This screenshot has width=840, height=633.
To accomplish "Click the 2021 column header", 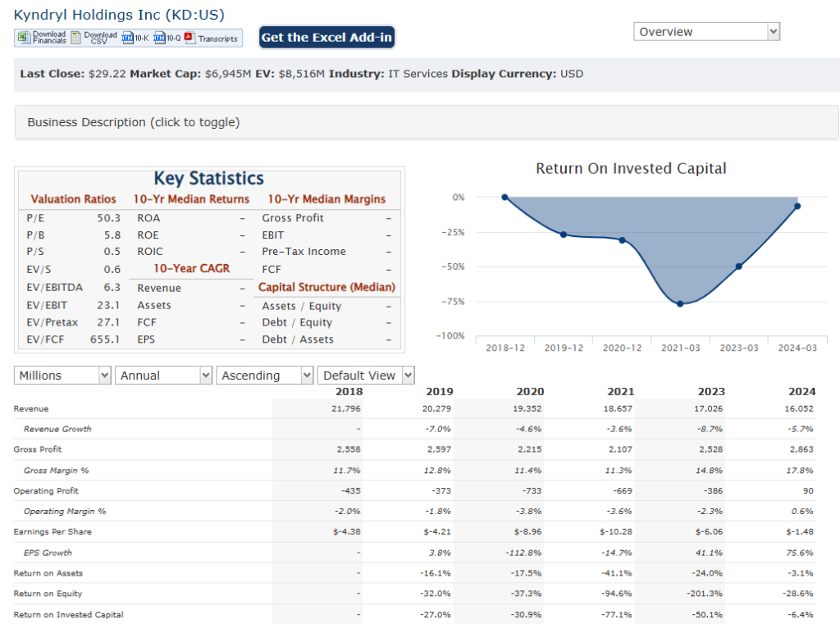I will tap(620, 391).
